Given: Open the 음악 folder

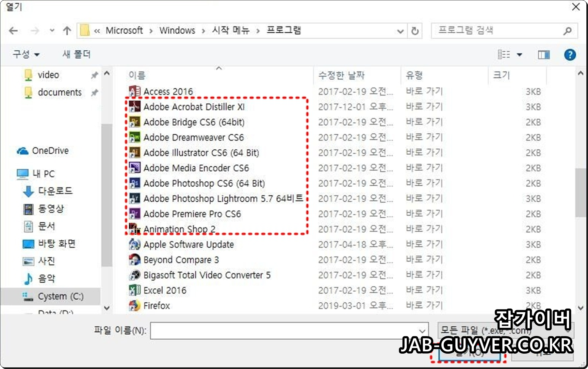Looking at the screenshot, I should [x=39, y=278].
